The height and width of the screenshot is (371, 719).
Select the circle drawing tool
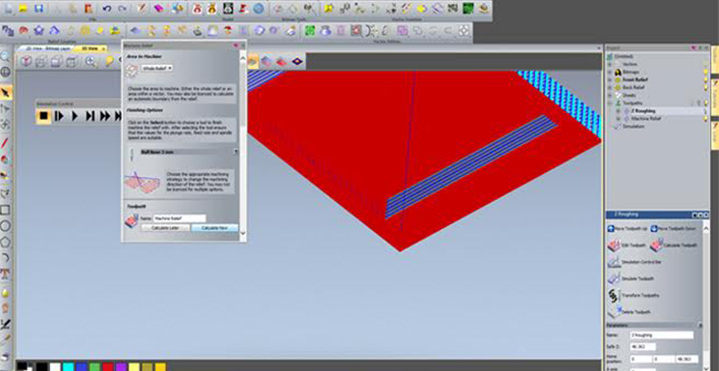point(5,226)
